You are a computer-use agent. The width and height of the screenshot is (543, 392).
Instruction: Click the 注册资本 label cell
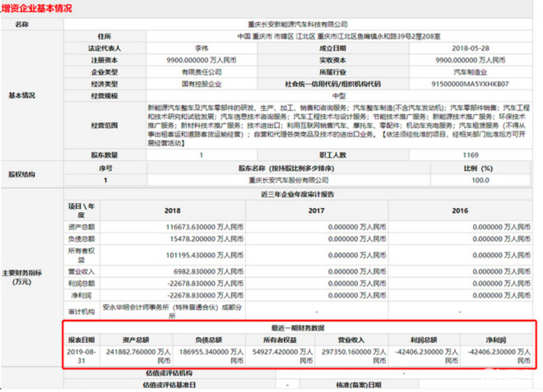pyautogui.click(x=104, y=60)
